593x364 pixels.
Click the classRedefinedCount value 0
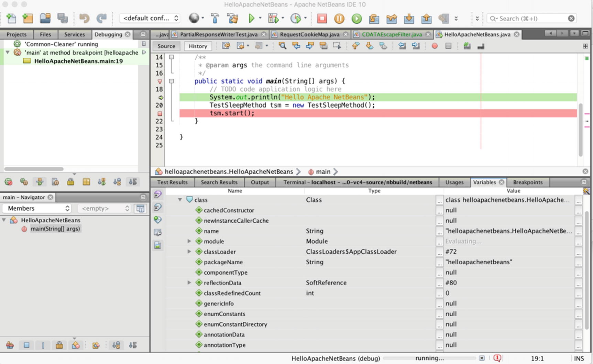click(x=447, y=293)
